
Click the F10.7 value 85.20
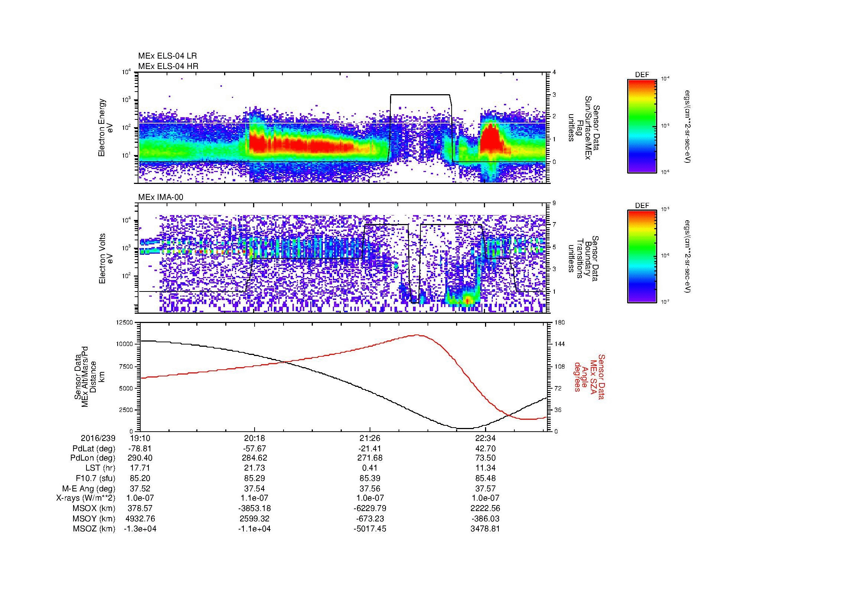pos(140,478)
